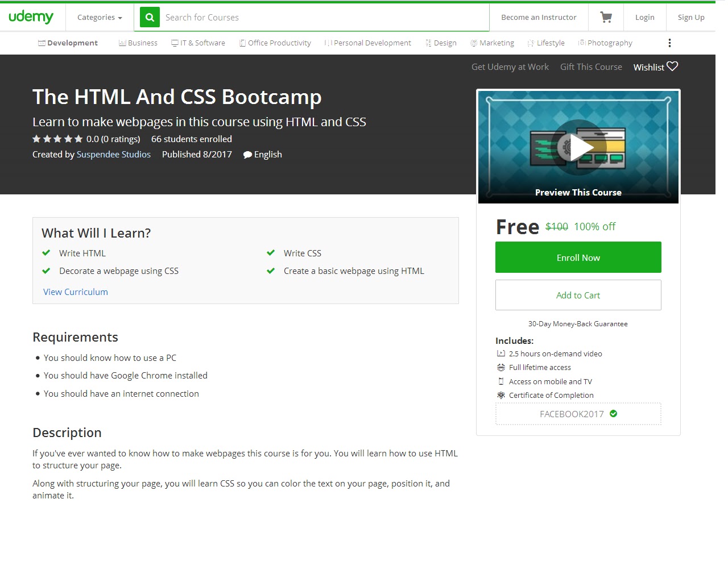
Task: Click checkmark beside Create a basic webpage
Action: pos(271,271)
